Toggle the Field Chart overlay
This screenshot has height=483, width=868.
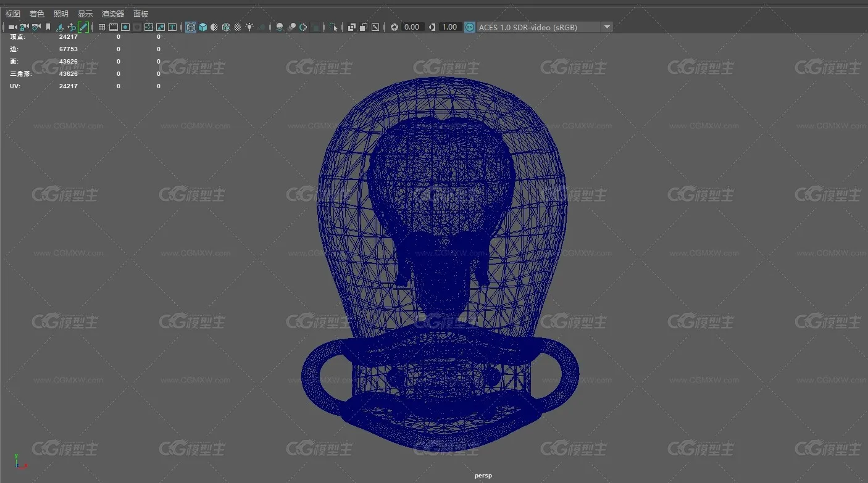[149, 27]
